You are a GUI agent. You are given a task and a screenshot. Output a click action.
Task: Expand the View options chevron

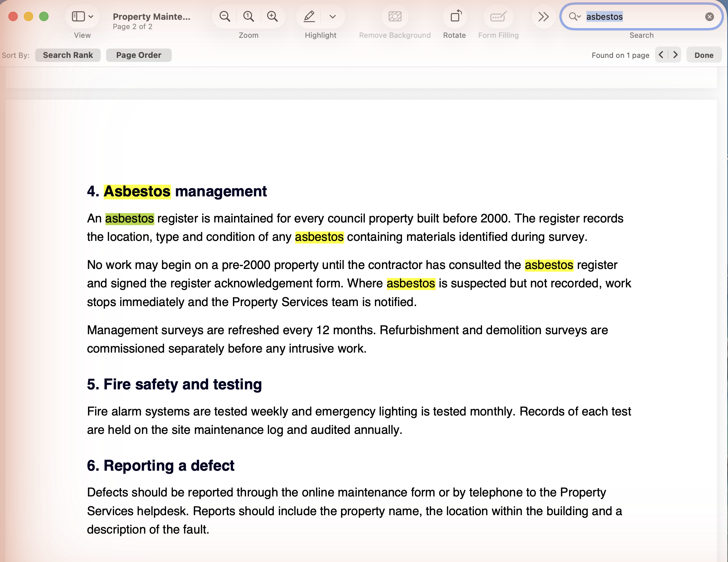(x=91, y=16)
